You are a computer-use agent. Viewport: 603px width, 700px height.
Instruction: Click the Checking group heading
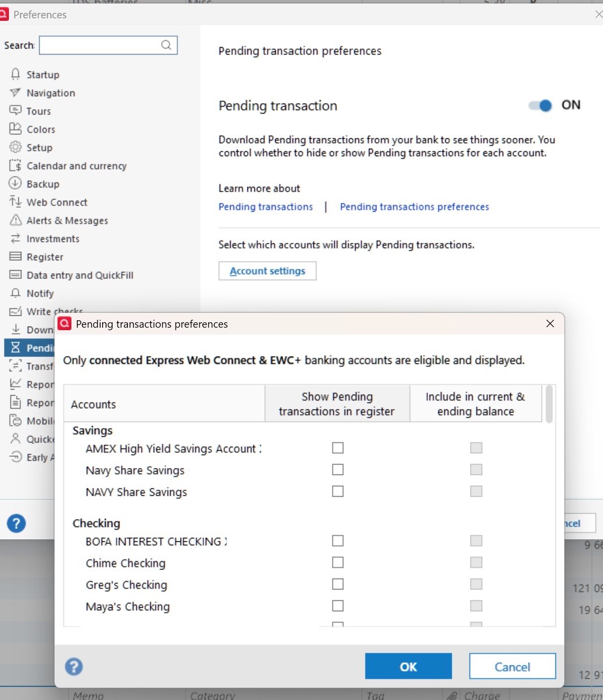[x=96, y=523]
